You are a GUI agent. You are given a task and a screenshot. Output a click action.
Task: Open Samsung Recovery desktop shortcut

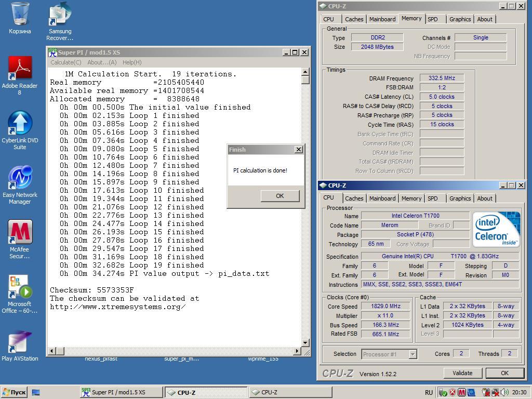(x=60, y=21)
